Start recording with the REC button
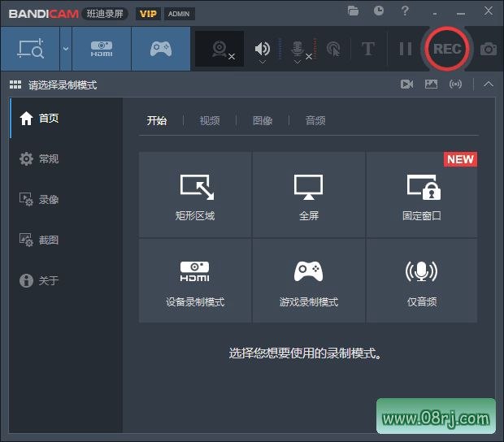Screen dimensions: 504x442 (447, 49)
